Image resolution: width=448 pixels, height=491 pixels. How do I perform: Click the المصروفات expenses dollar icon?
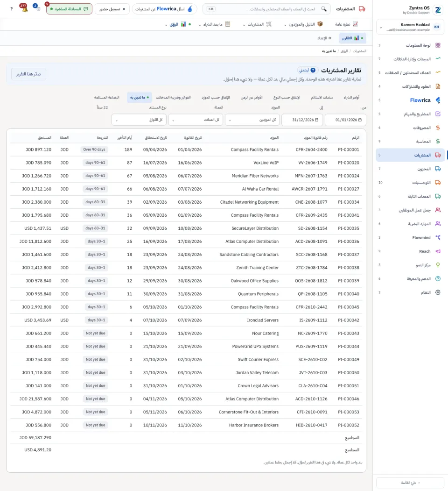pos(438,128)
